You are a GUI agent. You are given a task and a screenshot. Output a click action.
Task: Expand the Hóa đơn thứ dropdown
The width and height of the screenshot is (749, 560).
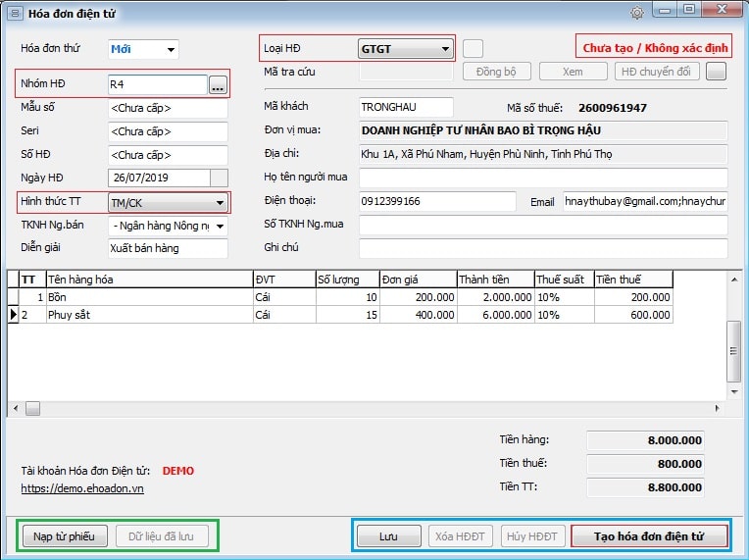tap(171, 49)
